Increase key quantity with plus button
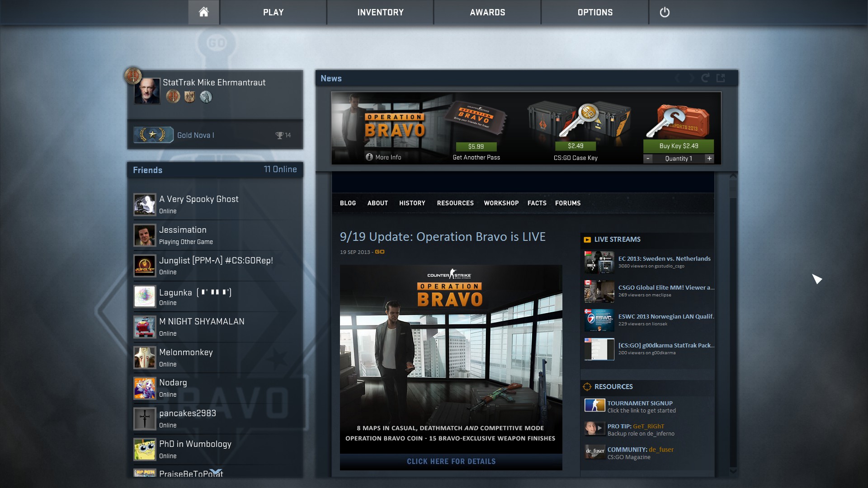Screen dimensions: 868x488 tap(709, 159)
